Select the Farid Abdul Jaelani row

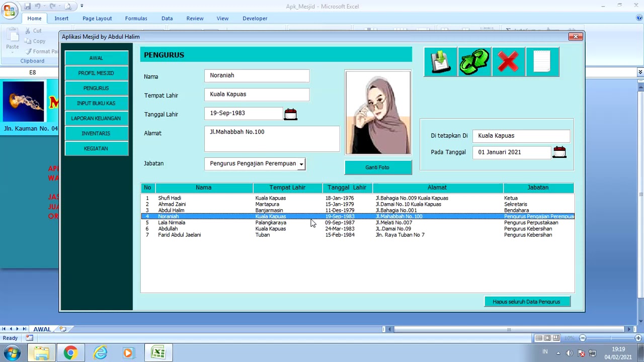(357, 235)
